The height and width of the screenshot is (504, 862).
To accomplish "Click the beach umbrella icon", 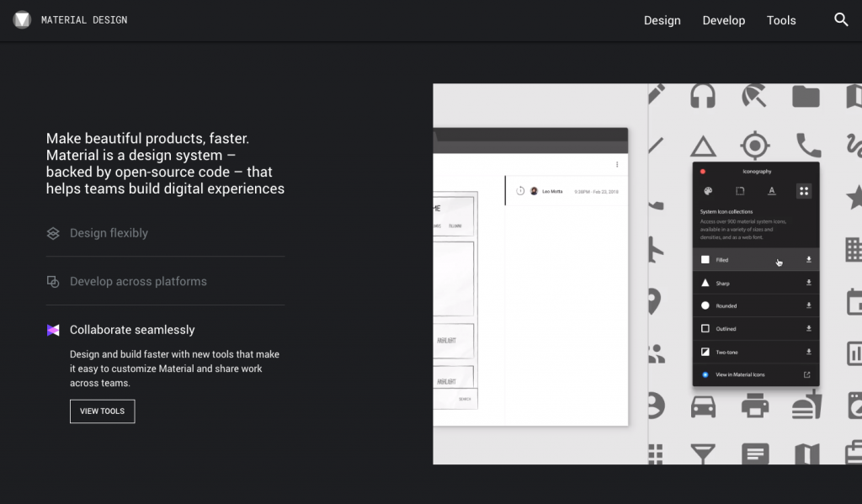I will coord(753,96).
